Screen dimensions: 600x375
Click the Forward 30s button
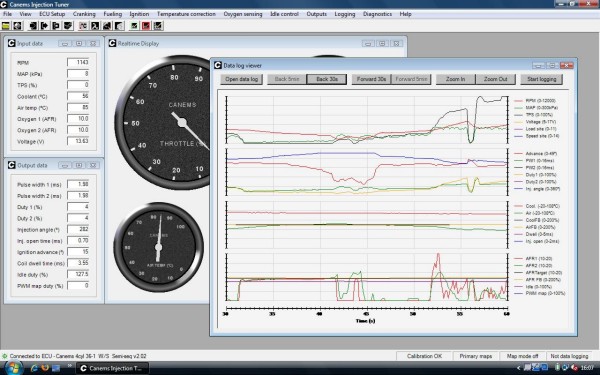[371, 79]
